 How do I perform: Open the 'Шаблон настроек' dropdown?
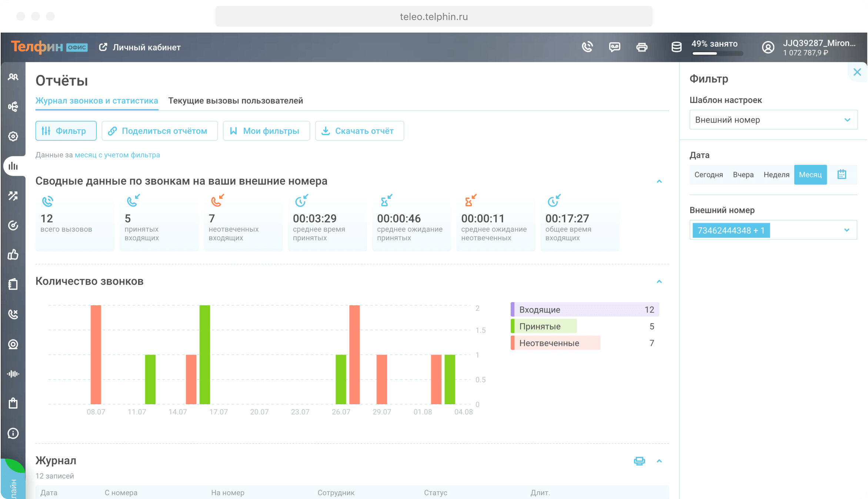[773, 120]
